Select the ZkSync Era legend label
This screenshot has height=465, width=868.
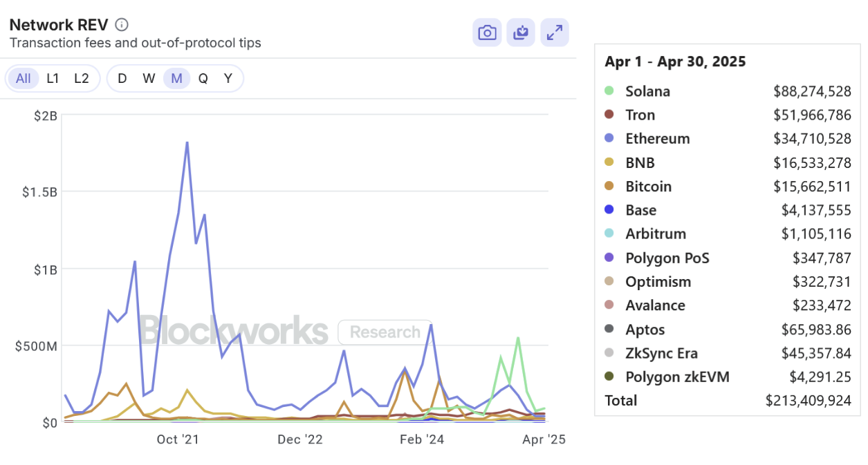661,353
